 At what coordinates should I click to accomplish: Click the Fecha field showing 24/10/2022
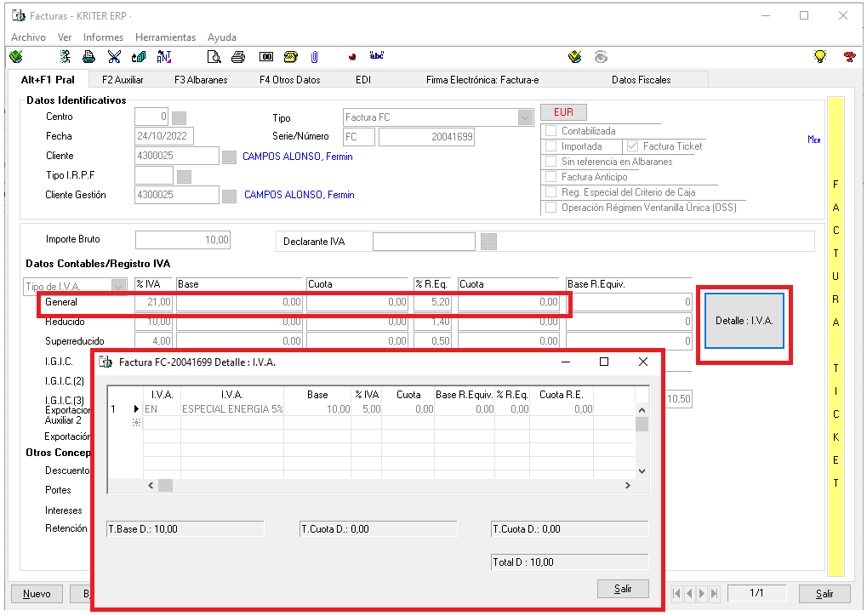click(x=164, y=136)
